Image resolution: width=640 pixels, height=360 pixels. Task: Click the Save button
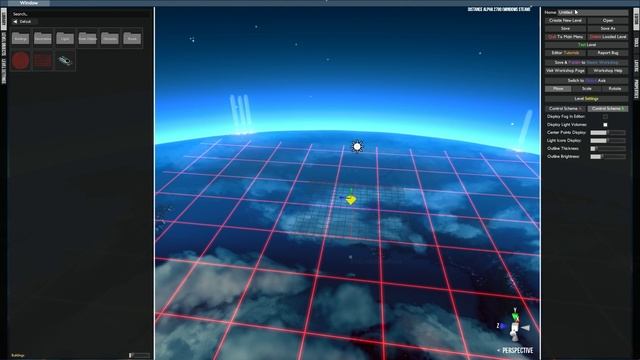click(565, 28)
